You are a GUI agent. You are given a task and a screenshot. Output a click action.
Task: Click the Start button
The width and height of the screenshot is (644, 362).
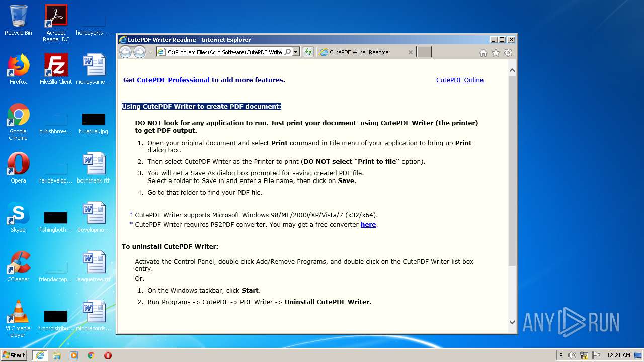pyautogui.click(x=14, y=355)
